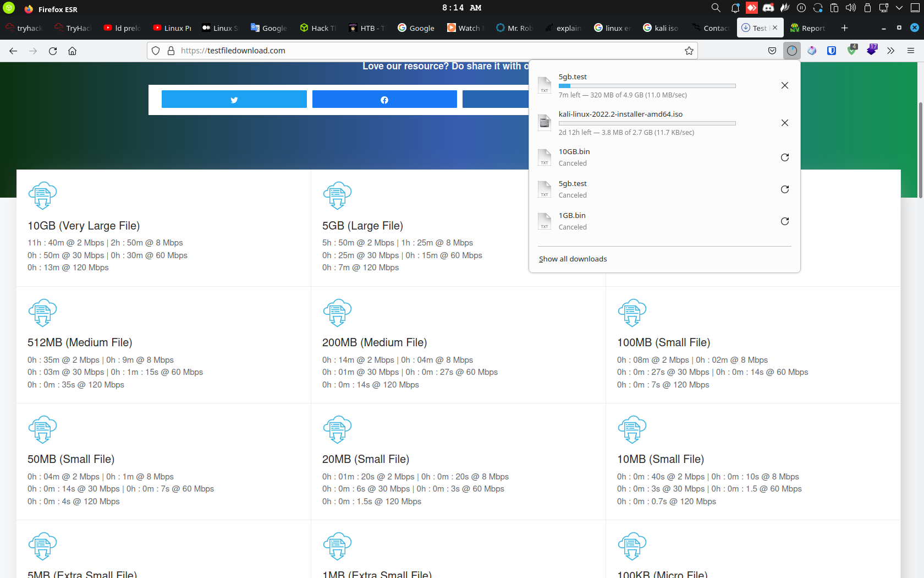Retry the canceled 10GB.bin download
Screen dimensions: 924x578
785,157
